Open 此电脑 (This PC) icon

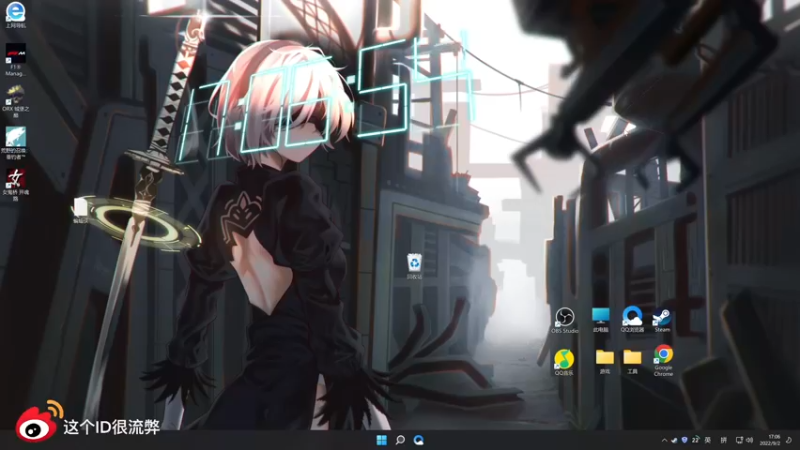601,320
